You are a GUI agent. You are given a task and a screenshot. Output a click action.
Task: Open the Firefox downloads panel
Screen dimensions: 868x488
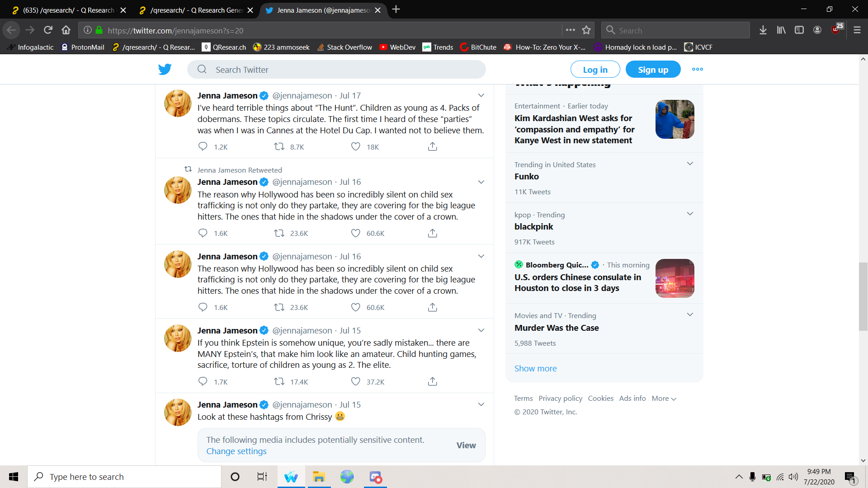(x=763, y=30)
